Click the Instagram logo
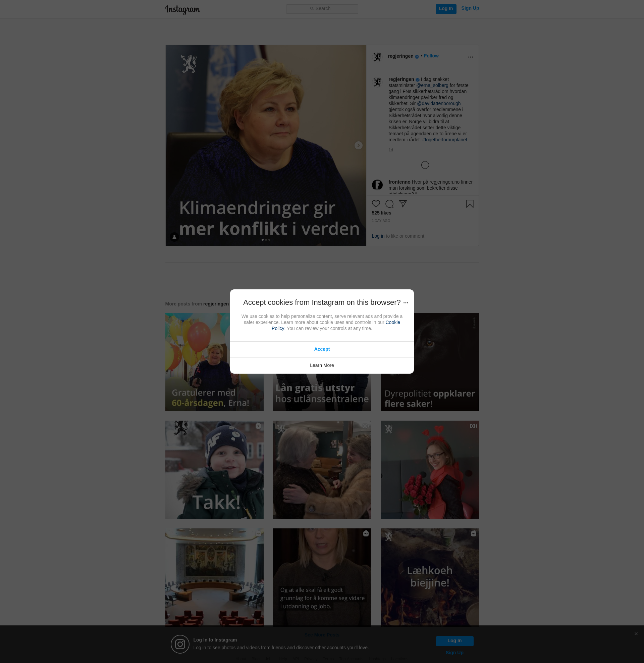 pos(182,9)
